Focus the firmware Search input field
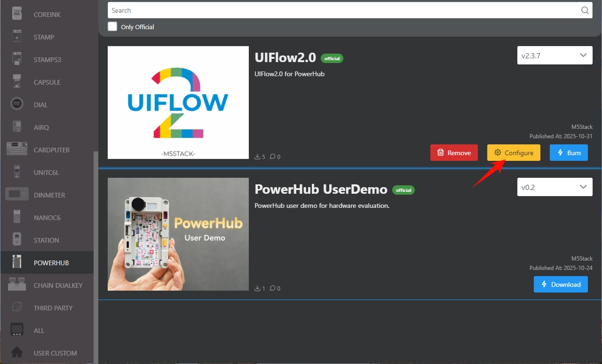This screenshot has height=364, width=602. pos(343,10)
